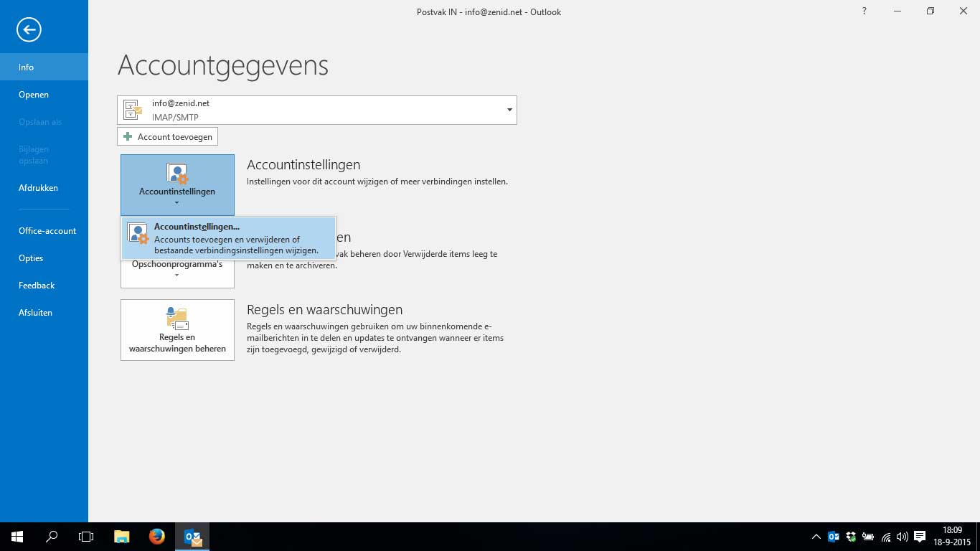Click the green plus icon on Account toevoegen
The height and width of the screenshot is (551, 980).
pyautogui.click(x=128, y=136)
